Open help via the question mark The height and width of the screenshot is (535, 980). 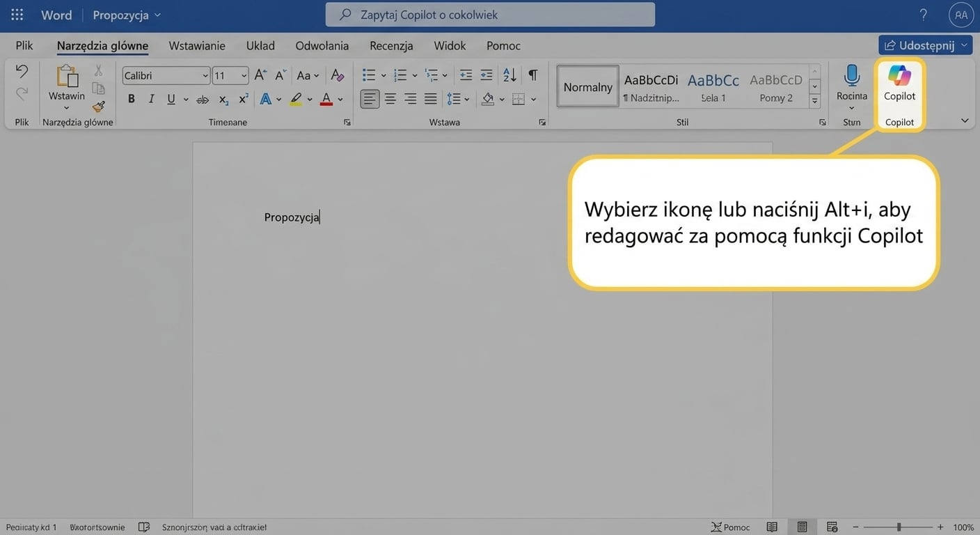pos(924,15)
